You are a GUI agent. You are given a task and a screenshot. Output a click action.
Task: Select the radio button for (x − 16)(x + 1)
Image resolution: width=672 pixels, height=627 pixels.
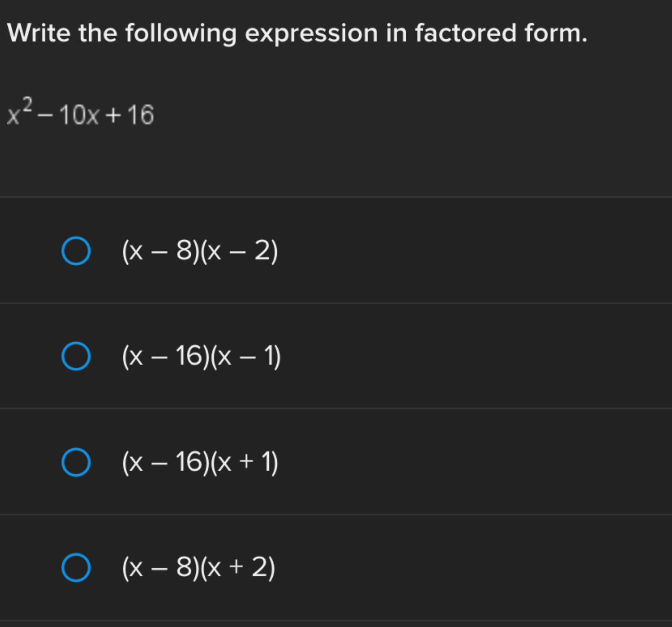77,462
